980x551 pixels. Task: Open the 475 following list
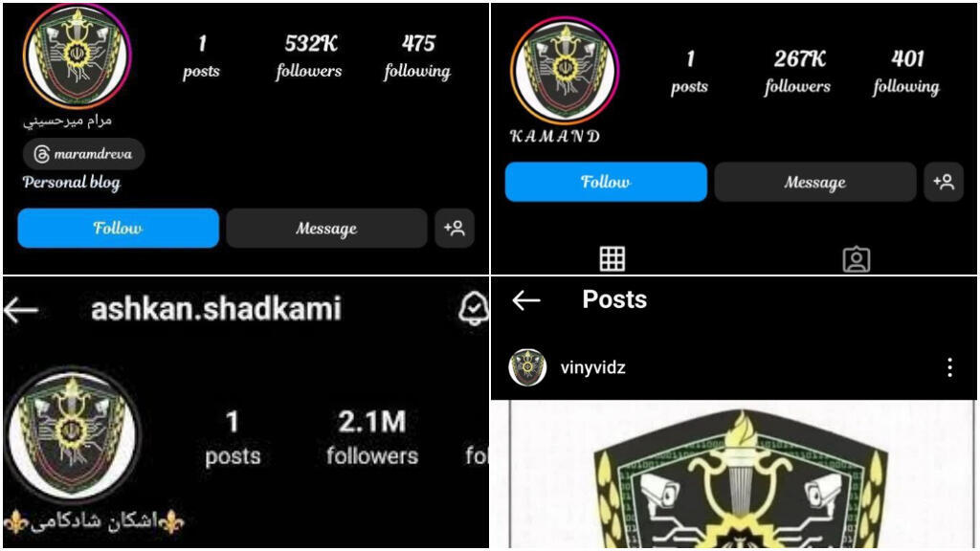(417, 56)
